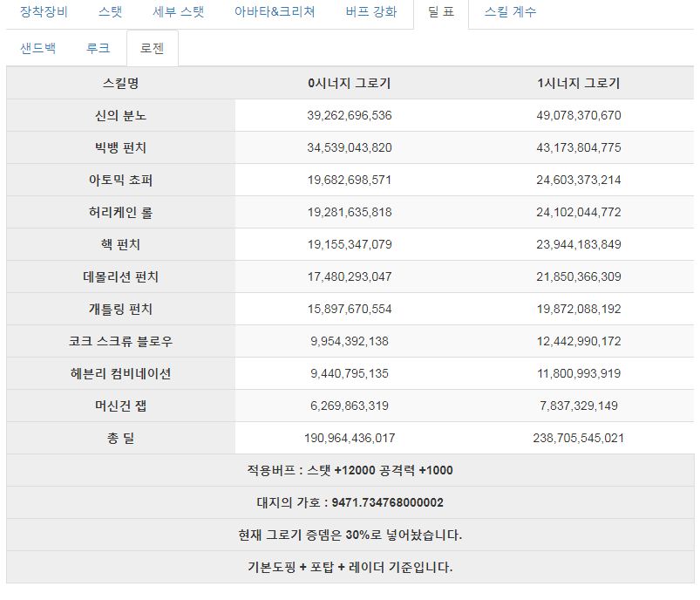
Task: Click the value 23,944,183,849
Action: (x=579, y=244)
